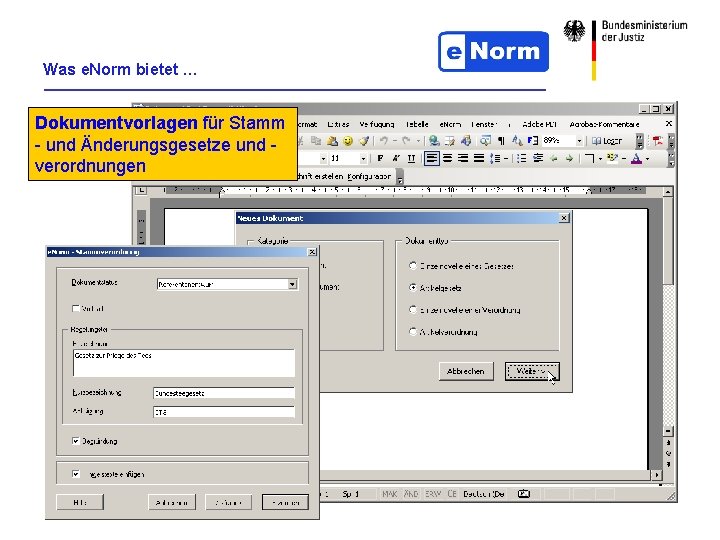This screenshot has height=540, width=720.
Task: Open the eNorm menu
Action: click(x=450, y=124)
